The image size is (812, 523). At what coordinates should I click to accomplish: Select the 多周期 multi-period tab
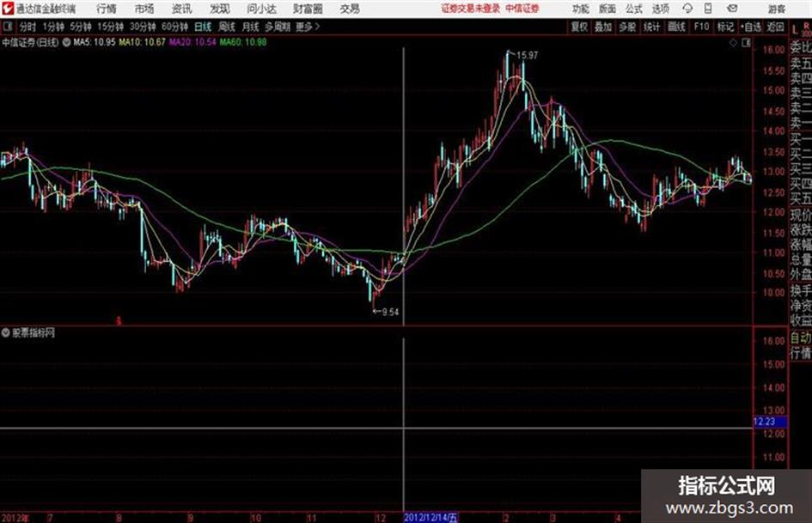278,27
